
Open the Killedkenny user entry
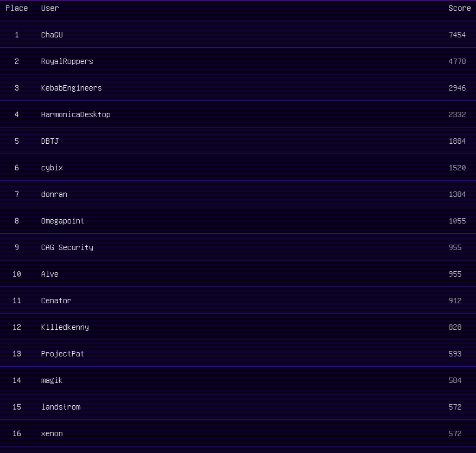pyautogui.click(x=65, y=327)
